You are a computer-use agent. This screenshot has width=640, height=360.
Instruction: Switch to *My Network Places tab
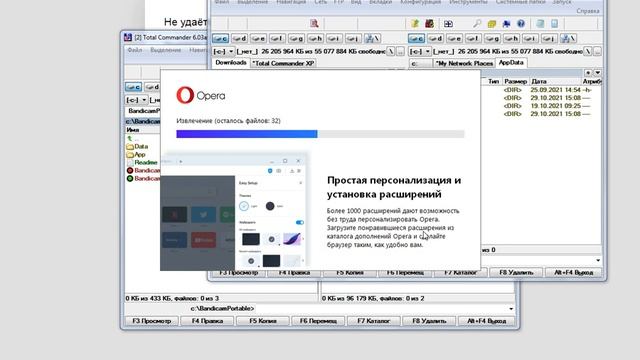pyautogui.click(x=464, y=63)
